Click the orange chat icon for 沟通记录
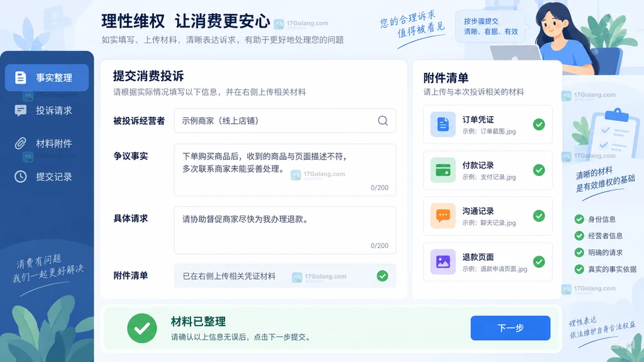Image resolution: width=644 pixels, height=362 pixels. [443, 216]
